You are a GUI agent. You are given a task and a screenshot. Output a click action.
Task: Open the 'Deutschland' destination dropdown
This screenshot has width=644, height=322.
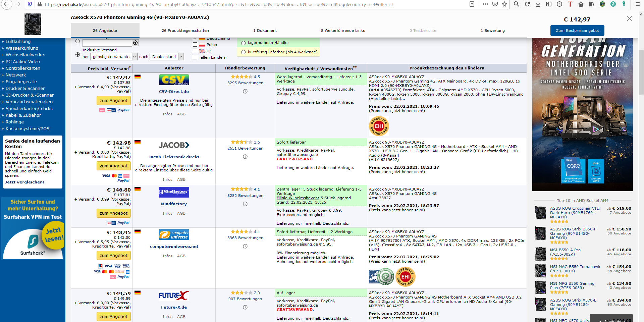(x=167, y=57)
